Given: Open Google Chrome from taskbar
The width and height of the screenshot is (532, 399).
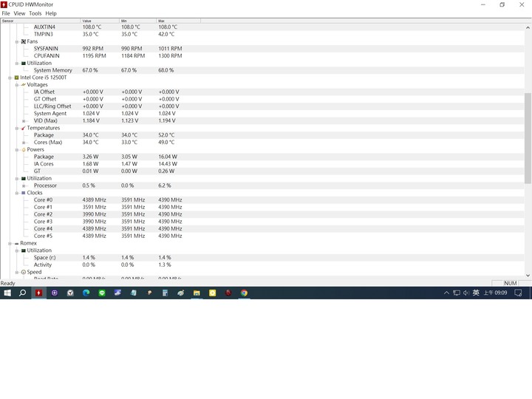Looking at the screenshot, I should [x=244, y=293].
